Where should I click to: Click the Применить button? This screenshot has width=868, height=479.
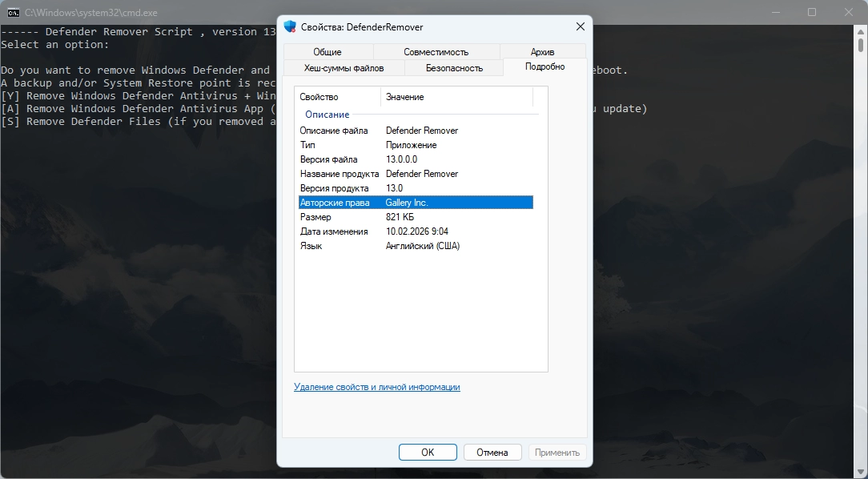pyautogui.click(x=557, y=453)
